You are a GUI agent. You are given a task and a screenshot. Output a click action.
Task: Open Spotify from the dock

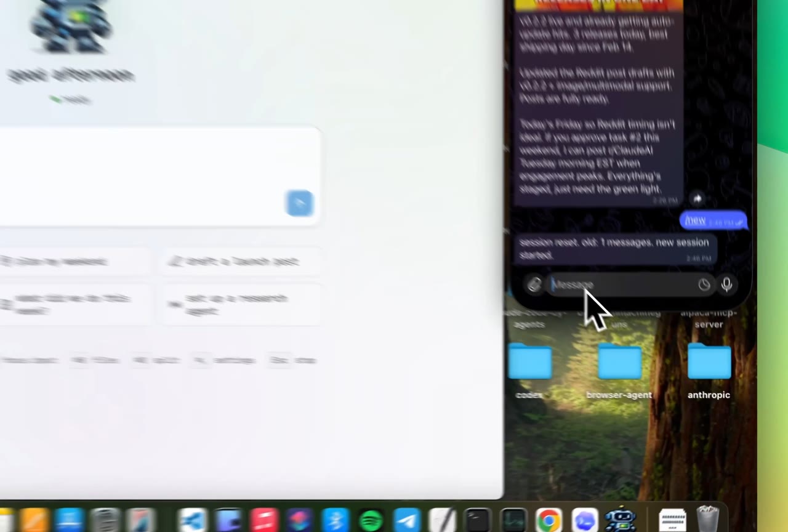click(x=371, y=520)
